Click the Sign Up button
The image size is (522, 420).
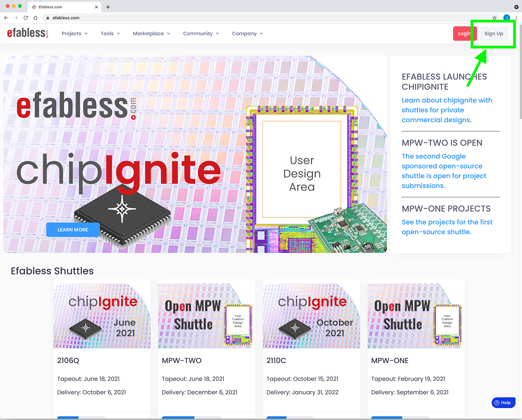tap(494, 34)
